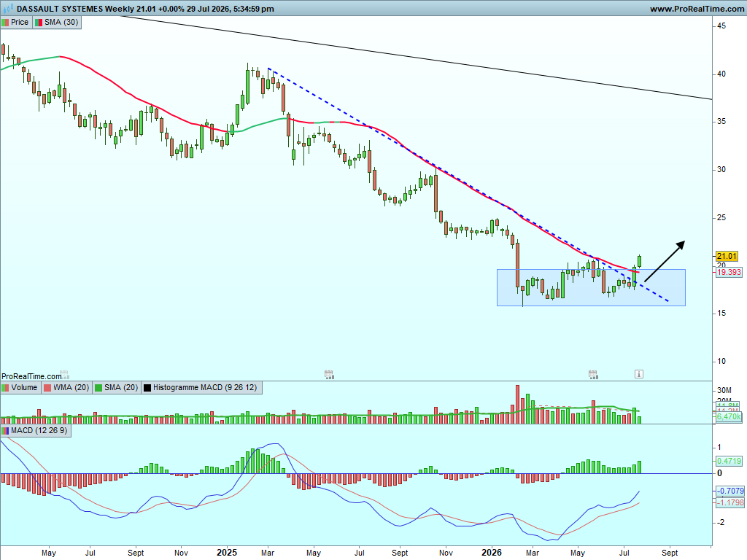The image size is (747, 560).
Task: Click the last green MACD histogram bar
Action: (x=639, y=467)
